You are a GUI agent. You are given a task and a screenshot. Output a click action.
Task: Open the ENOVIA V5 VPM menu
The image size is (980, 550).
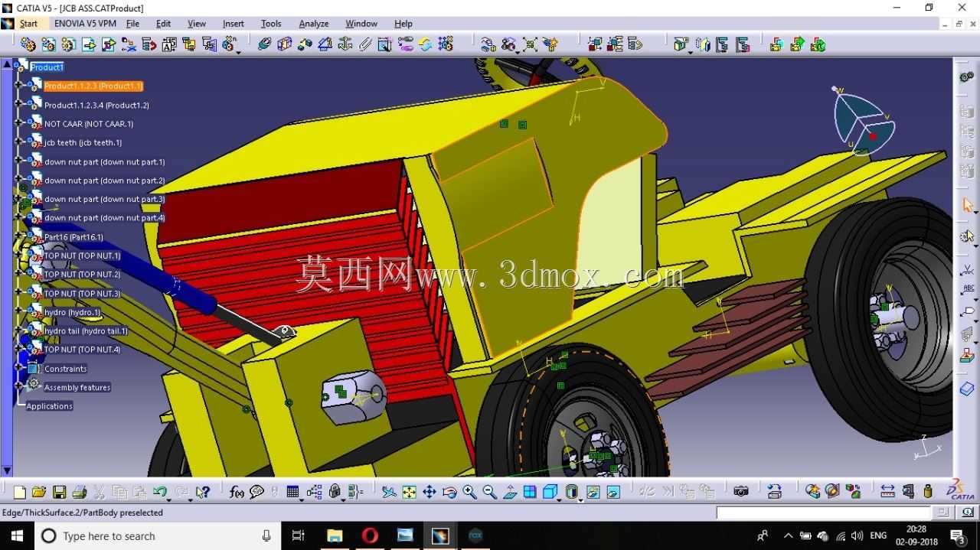tap(85, 24)
